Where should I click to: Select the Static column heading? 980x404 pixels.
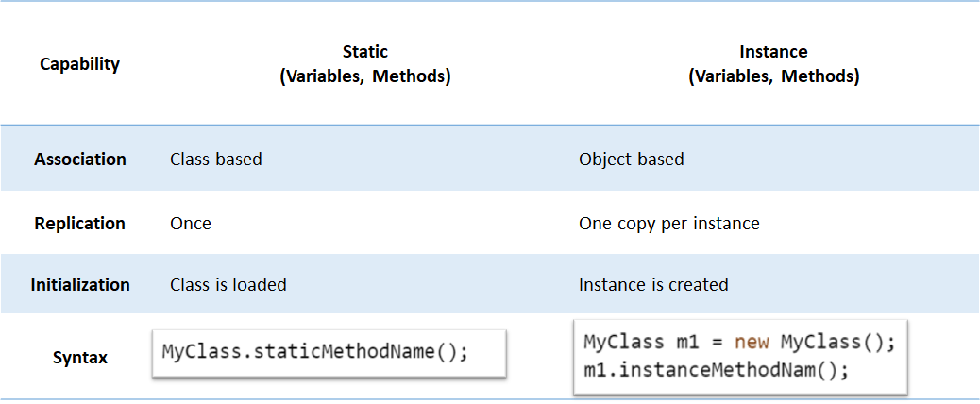click(x=364, y=52)
